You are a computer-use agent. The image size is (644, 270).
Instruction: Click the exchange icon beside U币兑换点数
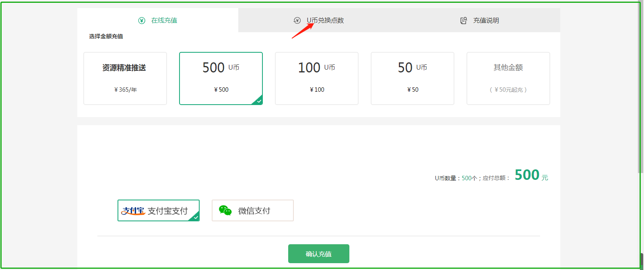(297, 21)
